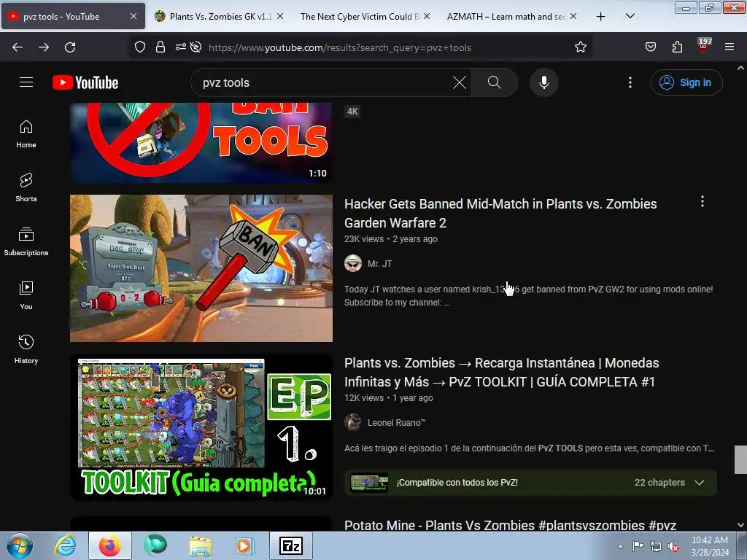Close the Plants Vs. Zombies GK tab
This screenshot has width=747, height=560.
[x=280, y=16]
